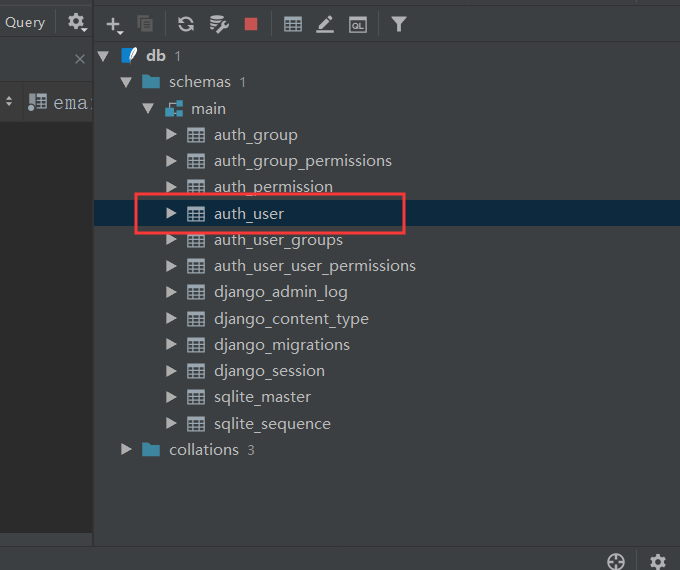The height and width of the screenshot is (570, 680).
Task: Collapse the schemas folder arrow
Action: [126, 82]
